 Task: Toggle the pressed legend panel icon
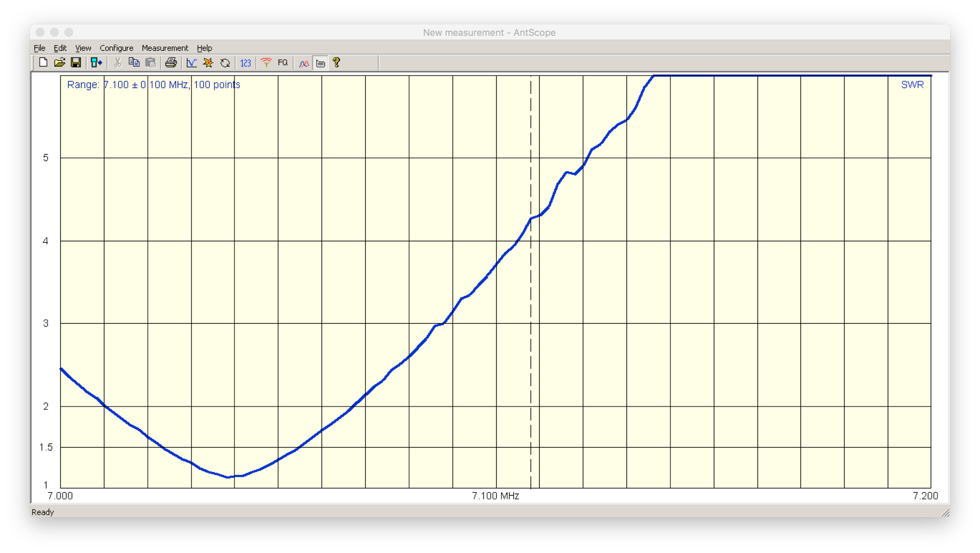(321, 63)
